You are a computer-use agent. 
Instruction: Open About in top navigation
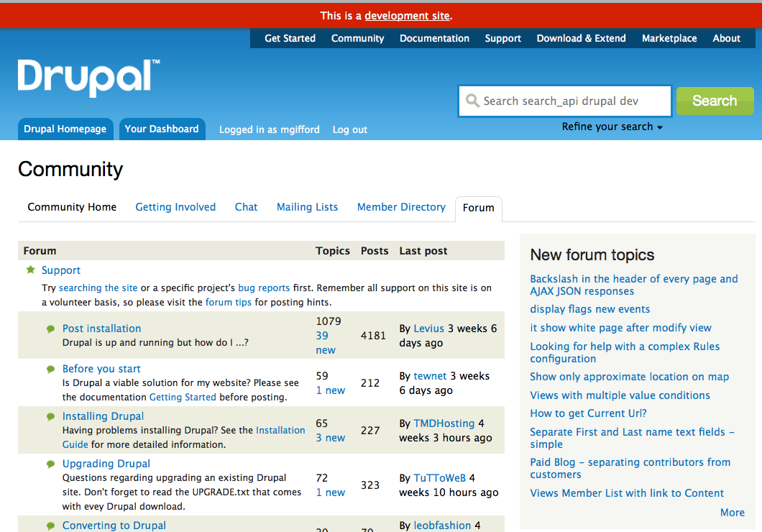(x=727, y=38)
